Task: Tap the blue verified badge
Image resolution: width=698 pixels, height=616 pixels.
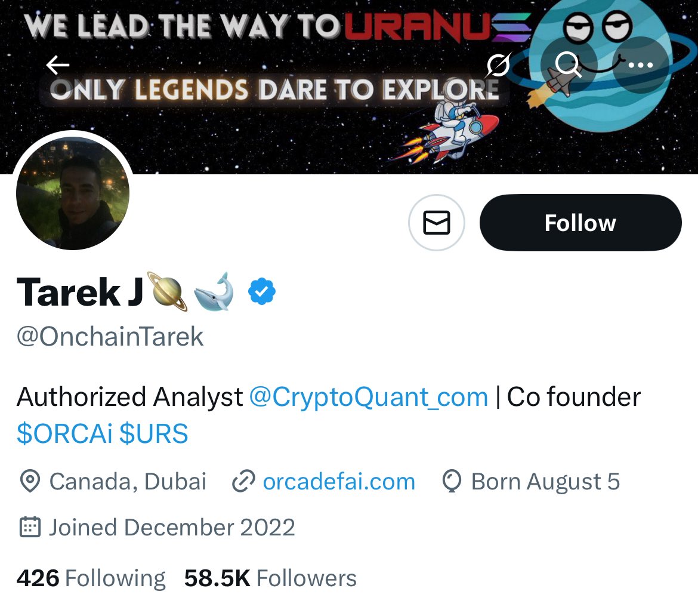Action: click(262, 291)
